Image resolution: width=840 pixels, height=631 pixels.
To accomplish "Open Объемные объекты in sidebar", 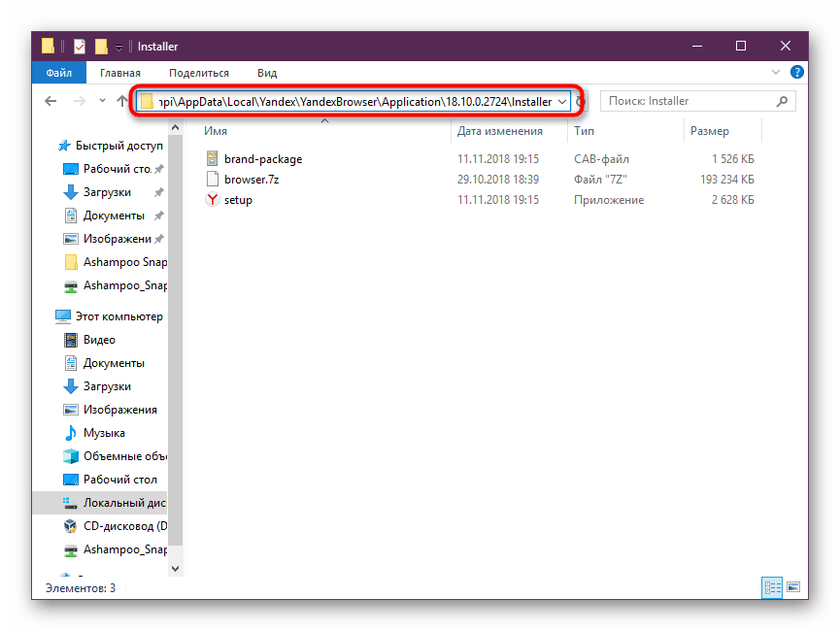I will 125,456.
